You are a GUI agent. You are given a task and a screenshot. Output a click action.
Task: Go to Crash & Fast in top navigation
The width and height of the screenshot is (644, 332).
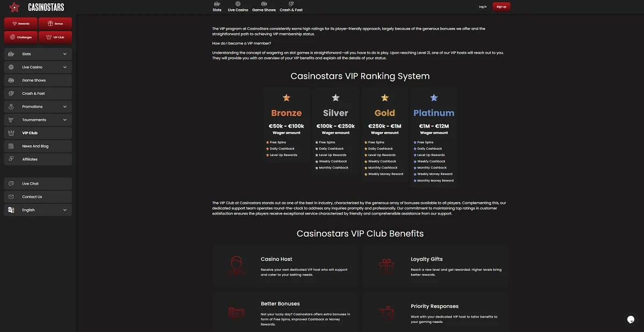(291, 10)
